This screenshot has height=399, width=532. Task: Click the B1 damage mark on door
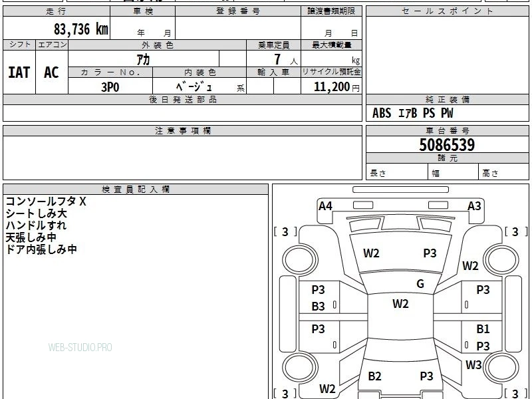click(x=483, y=329)
